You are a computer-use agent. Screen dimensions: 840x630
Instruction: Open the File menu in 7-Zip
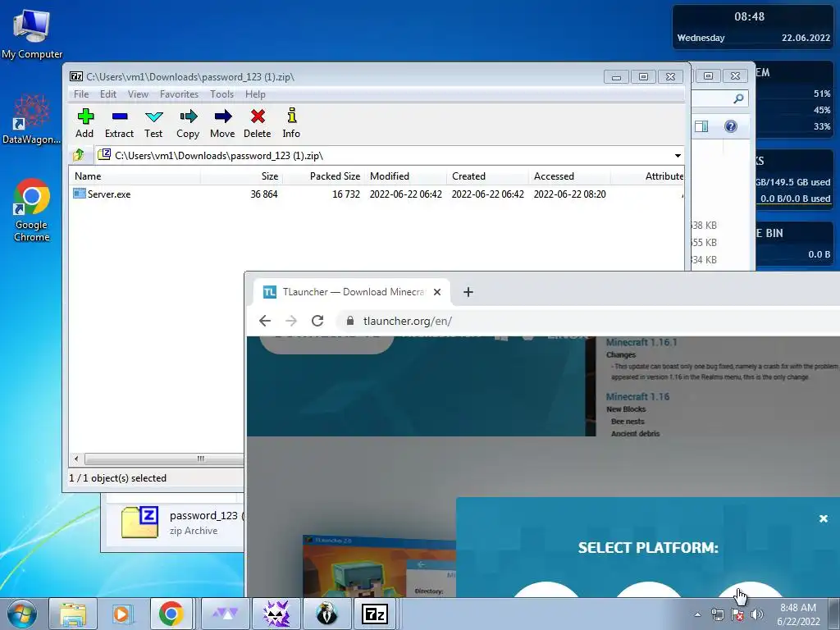coord(81,94)
